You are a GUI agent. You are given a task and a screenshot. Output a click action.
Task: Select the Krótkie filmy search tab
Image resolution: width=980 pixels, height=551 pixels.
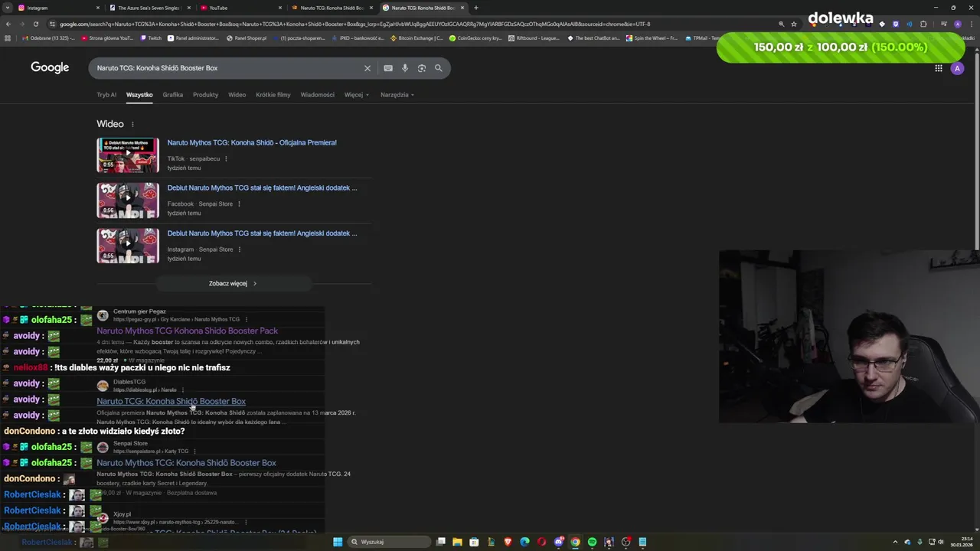[x=273, y=95]
